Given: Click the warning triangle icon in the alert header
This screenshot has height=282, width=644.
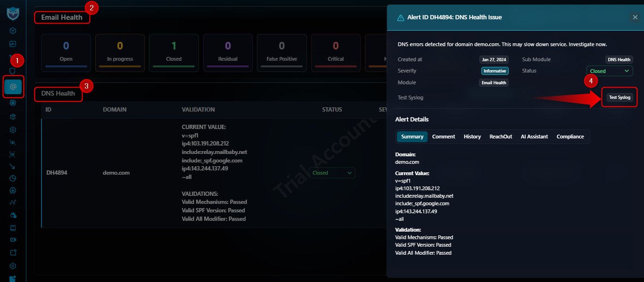Looking at the screenshot, I should [401, 17].
